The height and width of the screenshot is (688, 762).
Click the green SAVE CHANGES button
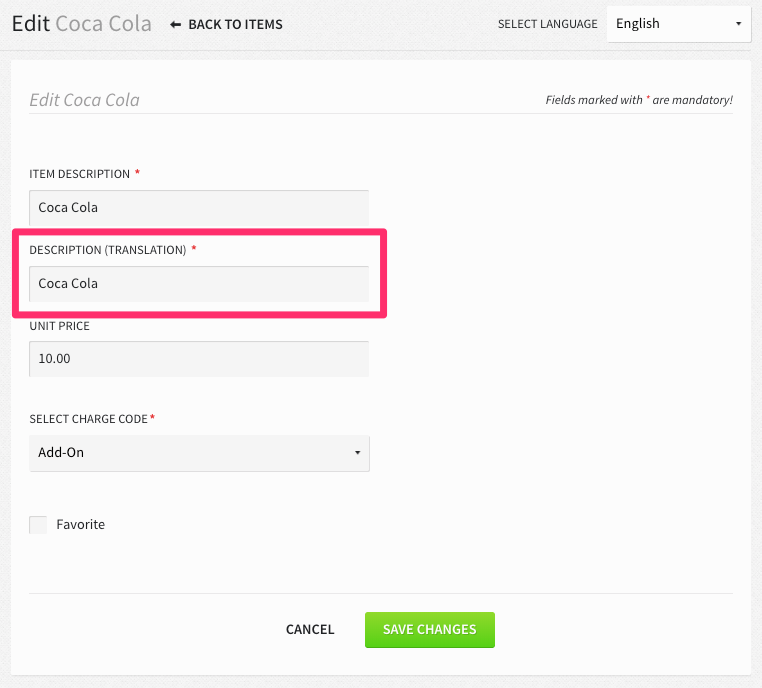430,630
